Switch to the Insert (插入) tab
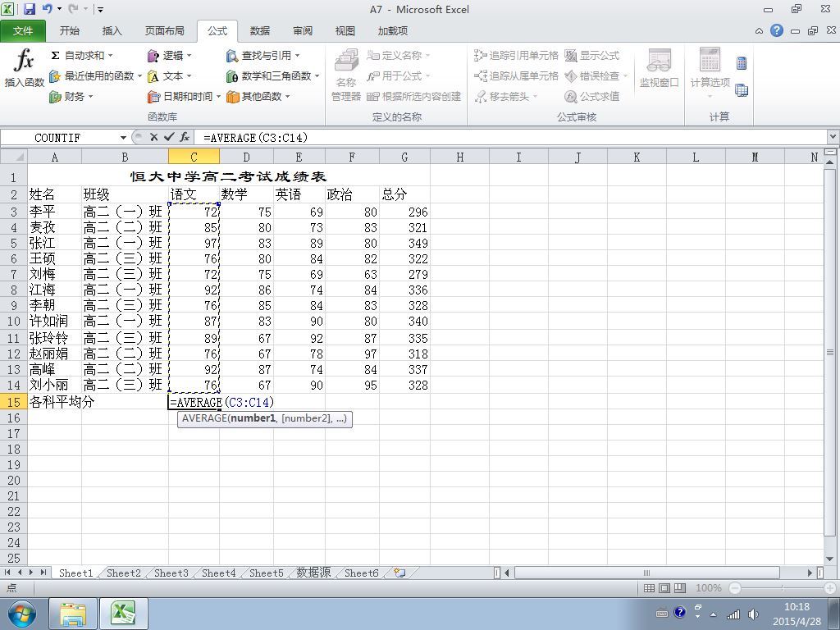Viewport: 840px width, 630px height. 112,31
